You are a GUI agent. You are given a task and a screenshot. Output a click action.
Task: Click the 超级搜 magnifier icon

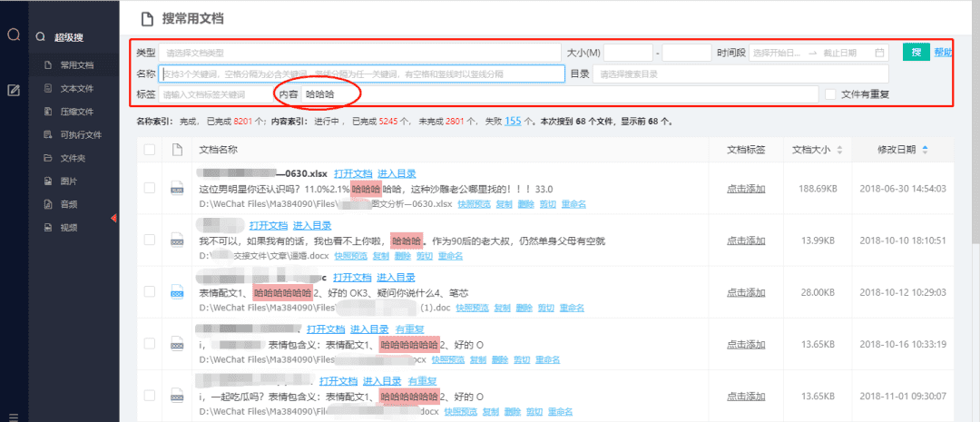(40, 37)
